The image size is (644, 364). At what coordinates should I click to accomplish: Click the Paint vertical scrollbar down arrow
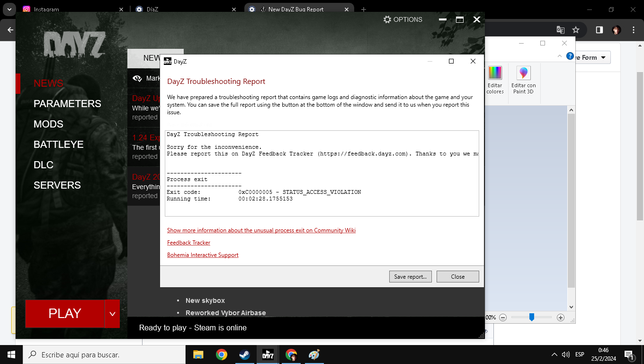(x=571, y=307)
